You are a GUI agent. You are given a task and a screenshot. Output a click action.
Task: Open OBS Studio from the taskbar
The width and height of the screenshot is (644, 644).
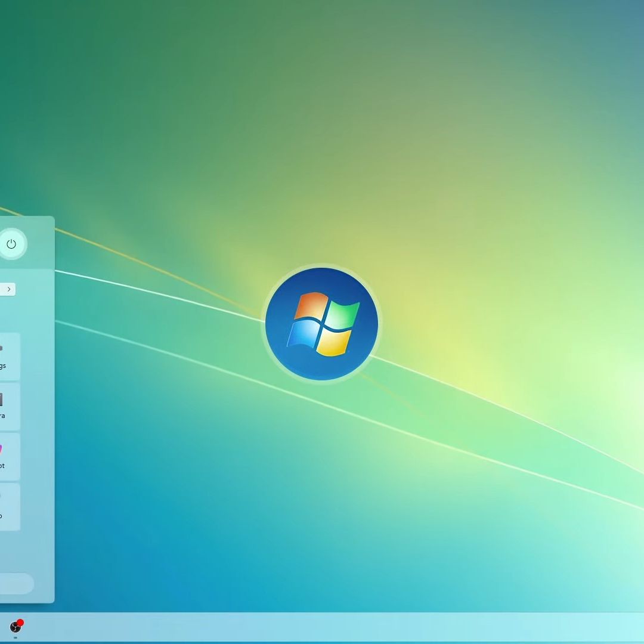coord(16,627)
